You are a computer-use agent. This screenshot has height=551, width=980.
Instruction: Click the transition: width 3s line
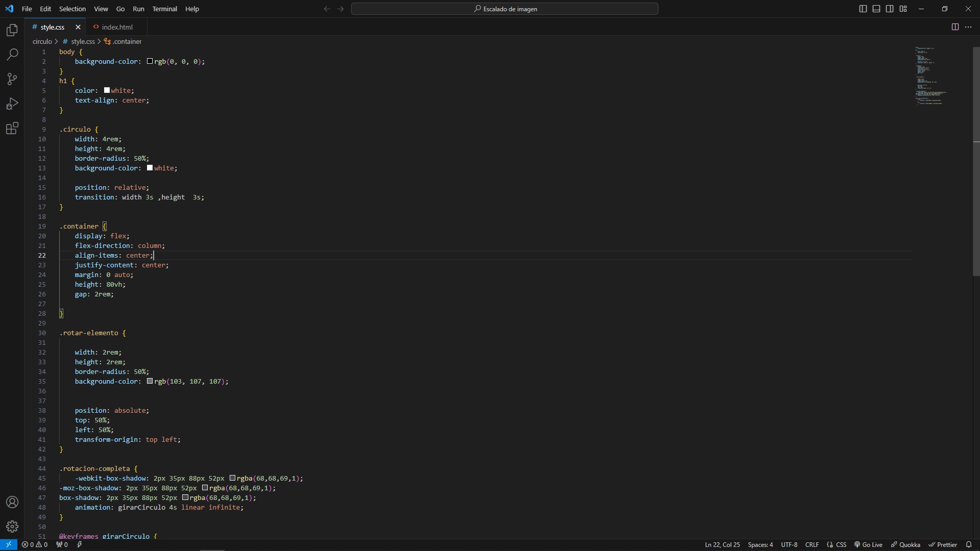pos(139,197)
